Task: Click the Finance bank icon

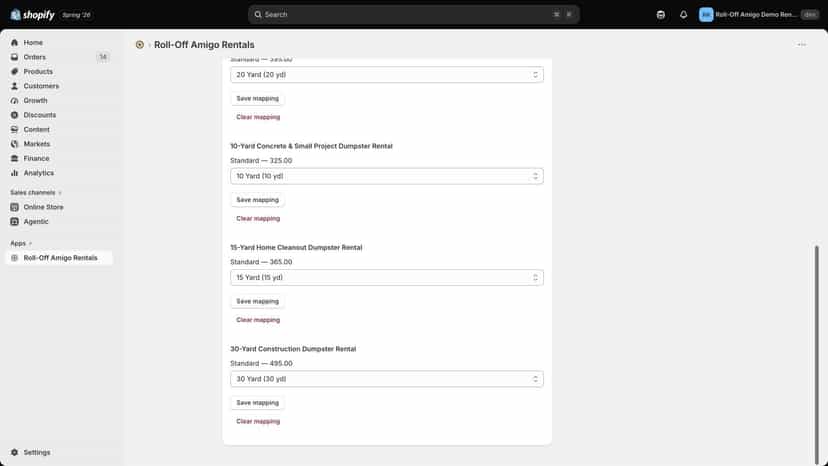Action: (14, 159)
